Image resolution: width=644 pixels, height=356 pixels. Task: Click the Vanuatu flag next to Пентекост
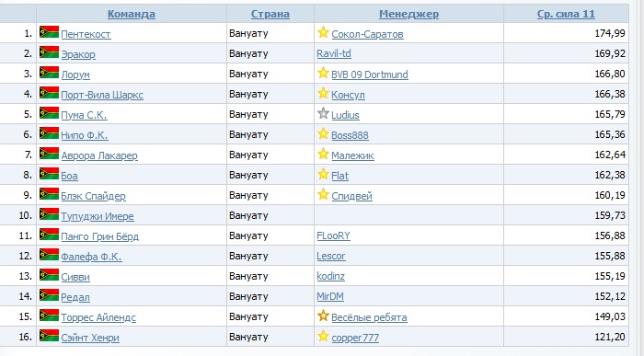click(50, 31)
